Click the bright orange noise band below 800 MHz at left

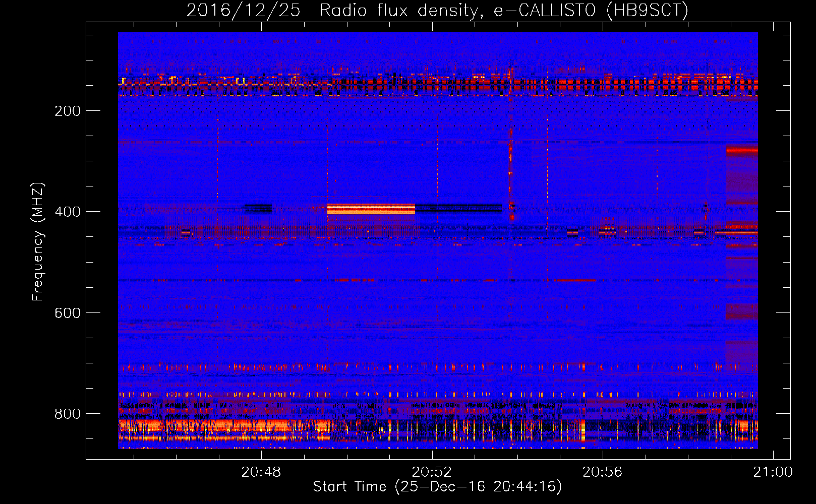coord(224,430)
